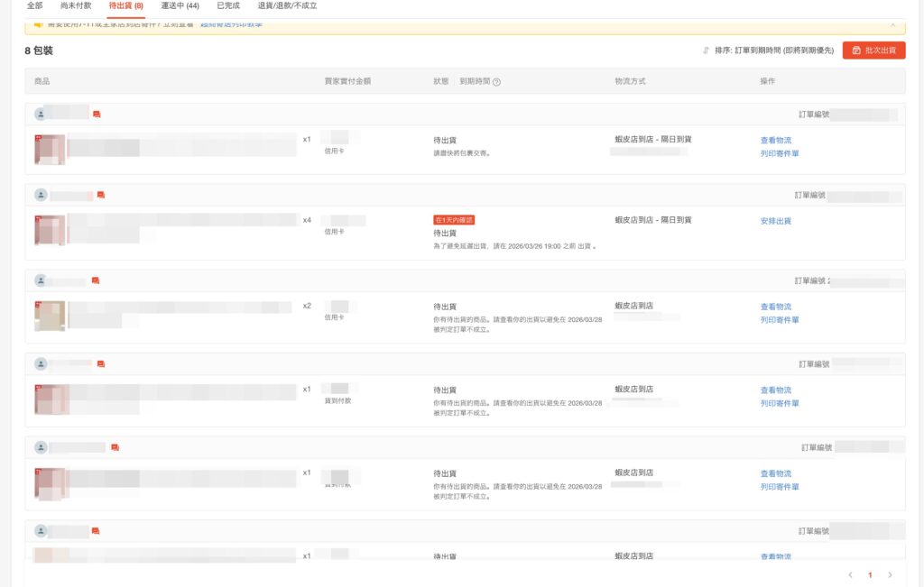Switch to 全部 orders tab
The width and height of the screenshot is (924, 587).
click(x=34, y=5)
